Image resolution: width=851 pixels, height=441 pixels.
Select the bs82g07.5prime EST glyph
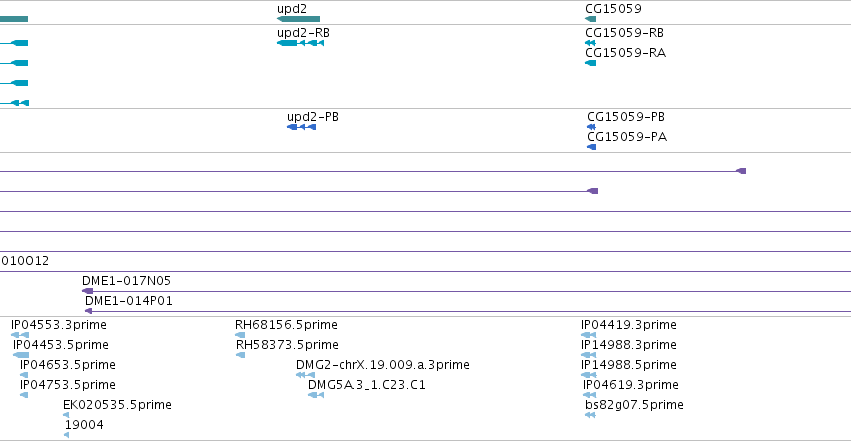(590, 415)
